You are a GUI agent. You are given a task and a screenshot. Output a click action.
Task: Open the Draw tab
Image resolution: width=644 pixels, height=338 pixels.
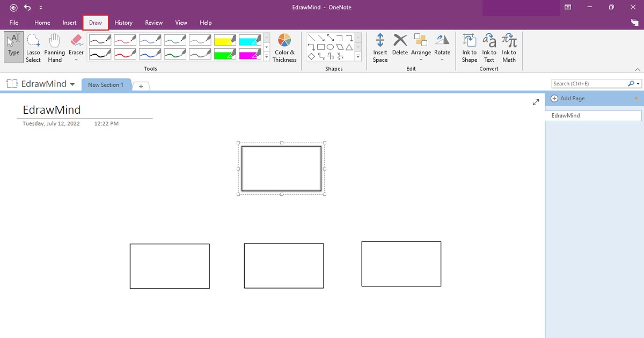coord(96,23)
